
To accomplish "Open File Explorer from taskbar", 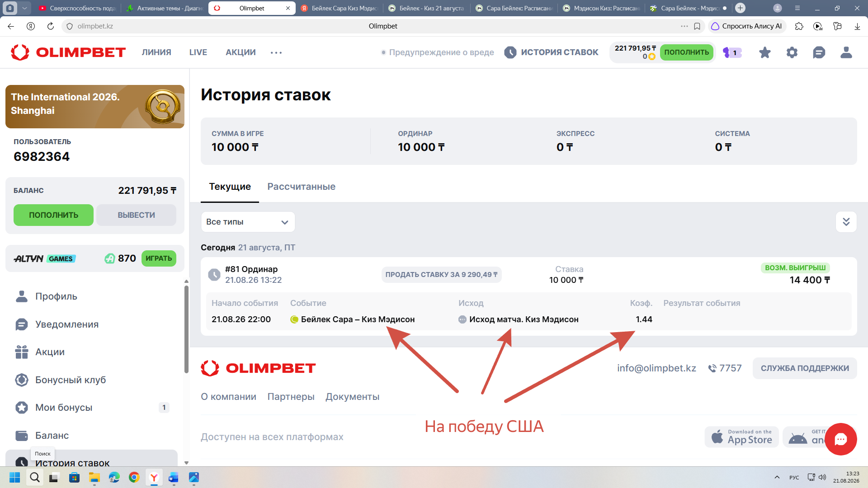I will click(x=94, y=477).
